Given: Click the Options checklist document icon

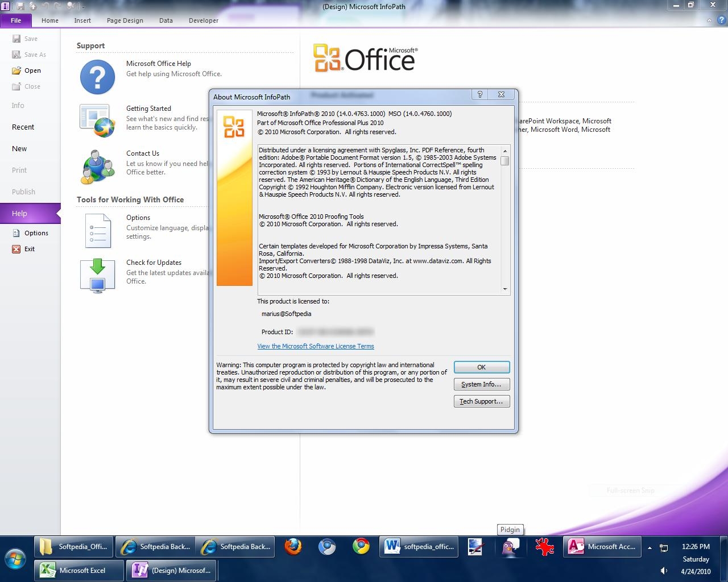Looking at the screenshot, I should (x=97, y=230).
